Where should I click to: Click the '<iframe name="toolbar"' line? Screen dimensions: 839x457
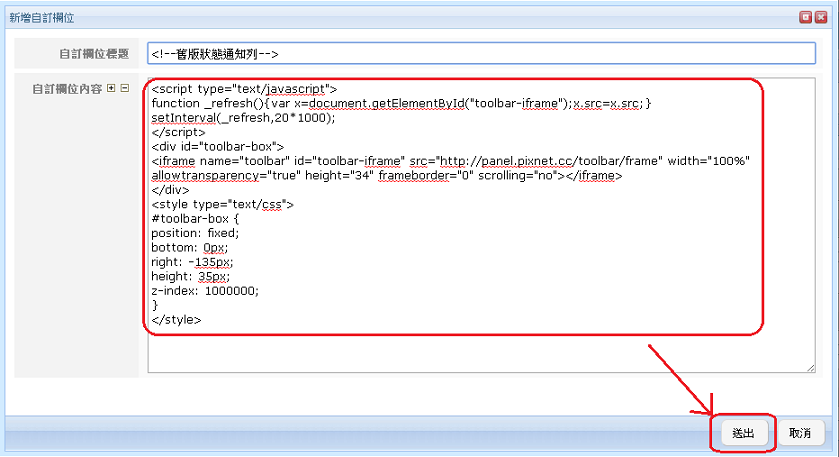pos(451,161)
